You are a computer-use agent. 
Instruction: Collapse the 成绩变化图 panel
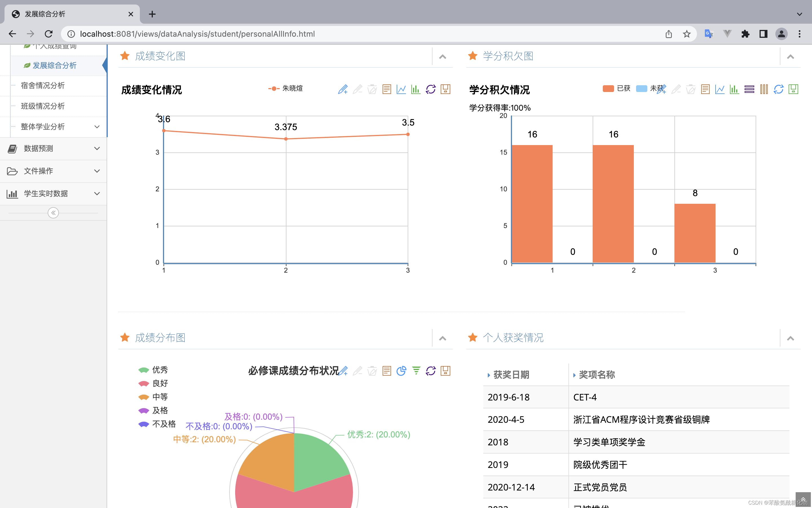pos(443,56)
